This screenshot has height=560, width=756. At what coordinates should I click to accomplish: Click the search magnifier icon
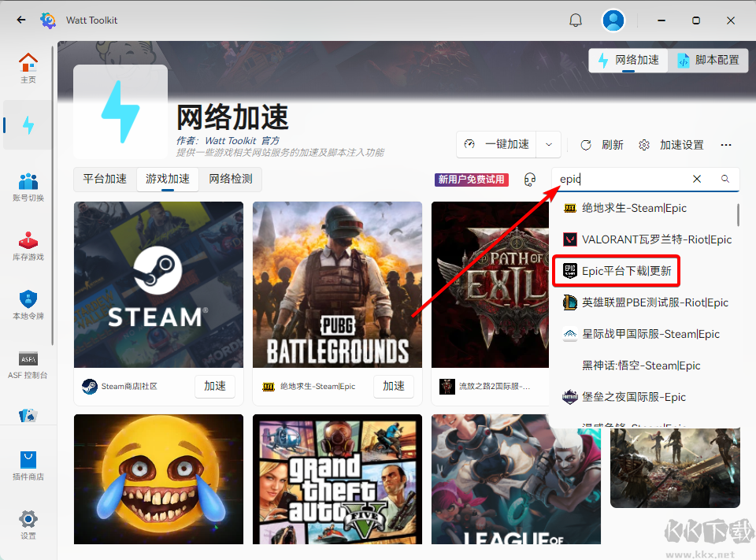[x=724, y=179]
